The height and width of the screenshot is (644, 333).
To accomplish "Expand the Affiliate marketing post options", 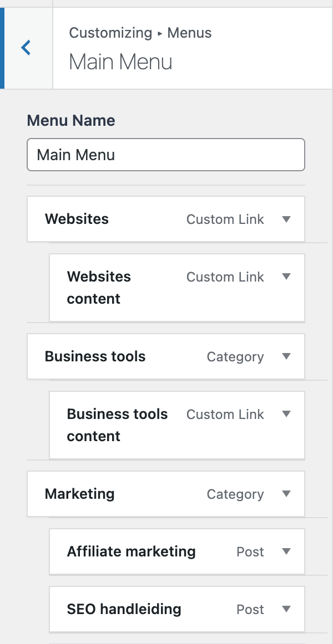I will point(286,551).
